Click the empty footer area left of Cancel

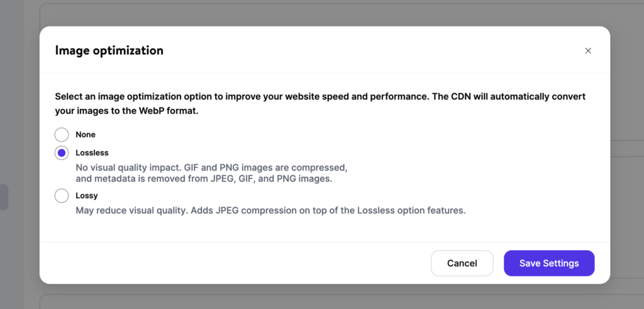[235, 263]
